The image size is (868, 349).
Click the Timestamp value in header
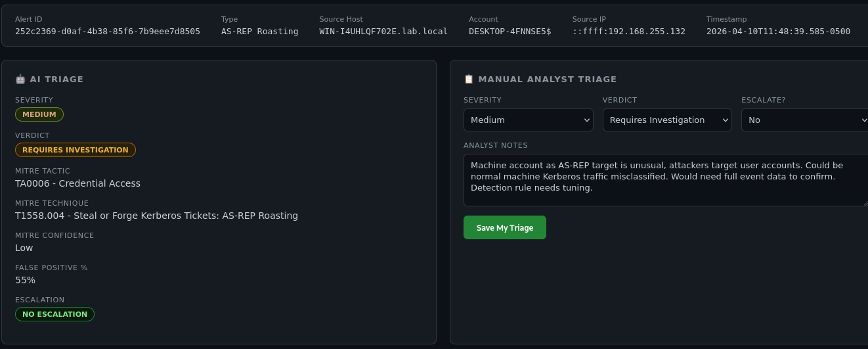pyautogui.click(x=778, y=31)
